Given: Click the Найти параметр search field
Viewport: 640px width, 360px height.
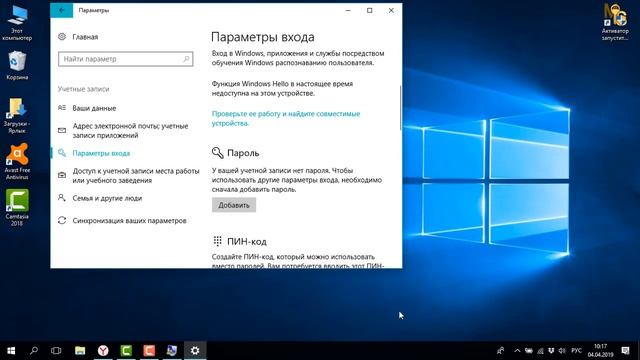Looking at the screenshot, I should pyautogui.click(x=126, y=59).
